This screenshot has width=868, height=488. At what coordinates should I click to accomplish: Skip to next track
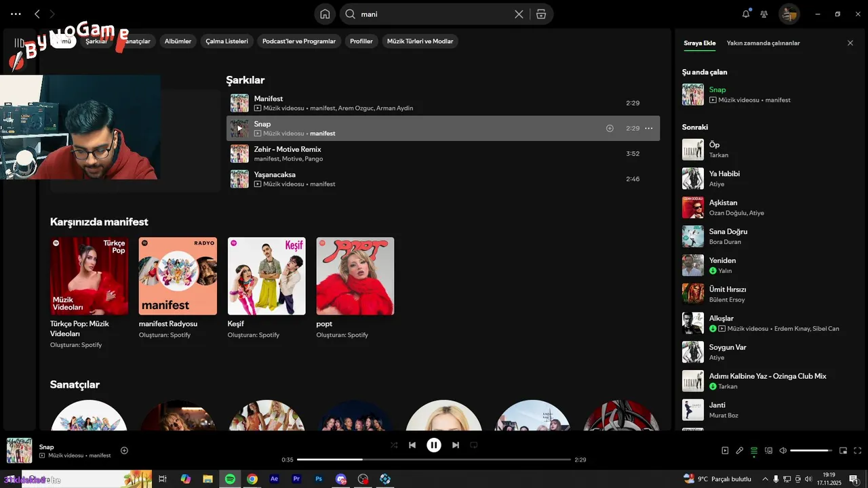click(456, 445)
